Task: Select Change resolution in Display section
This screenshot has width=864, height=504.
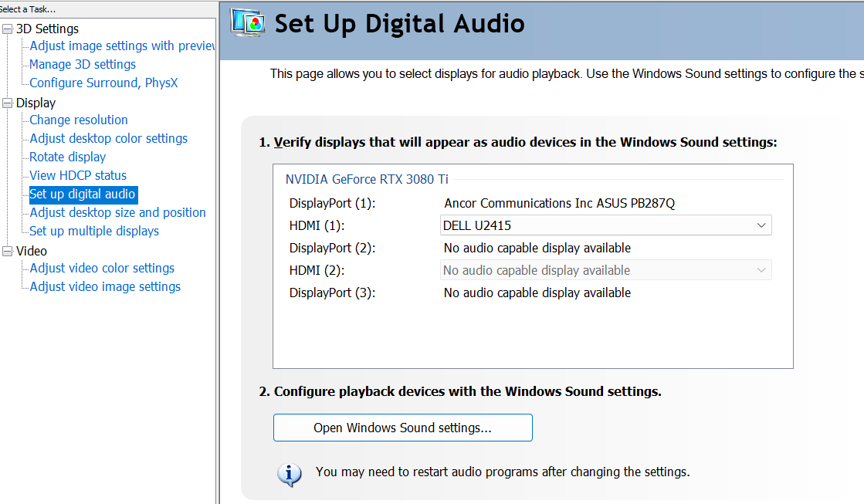Action: [x=79, y=120]
